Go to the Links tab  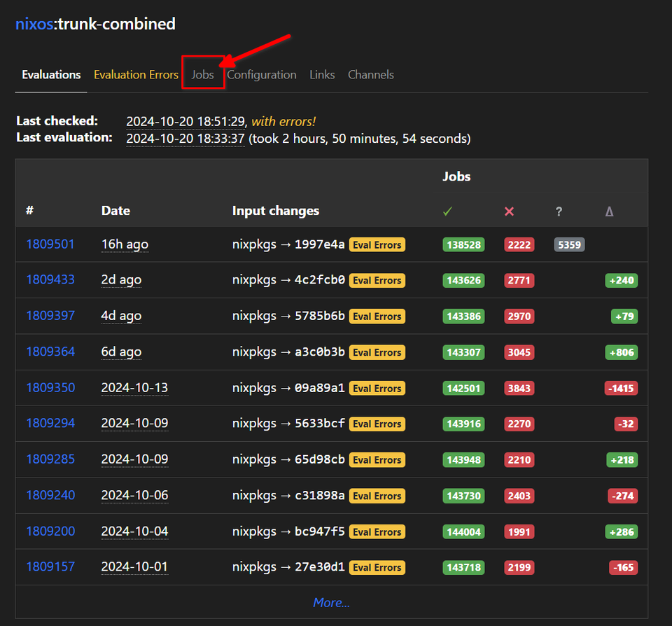322,75
